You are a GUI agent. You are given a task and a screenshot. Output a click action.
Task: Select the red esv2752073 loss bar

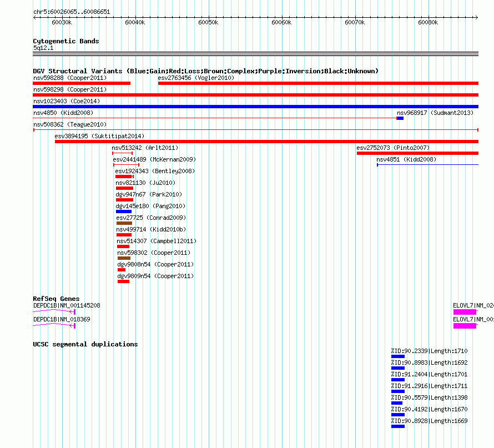click(x=417, y=153)
